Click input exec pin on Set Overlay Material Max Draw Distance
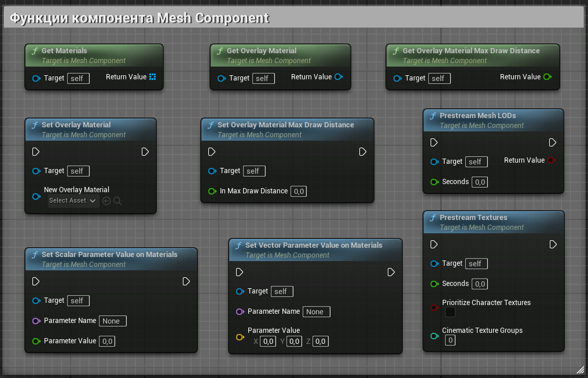Screen dimensions: 588x378 click(x=212, y=152)
